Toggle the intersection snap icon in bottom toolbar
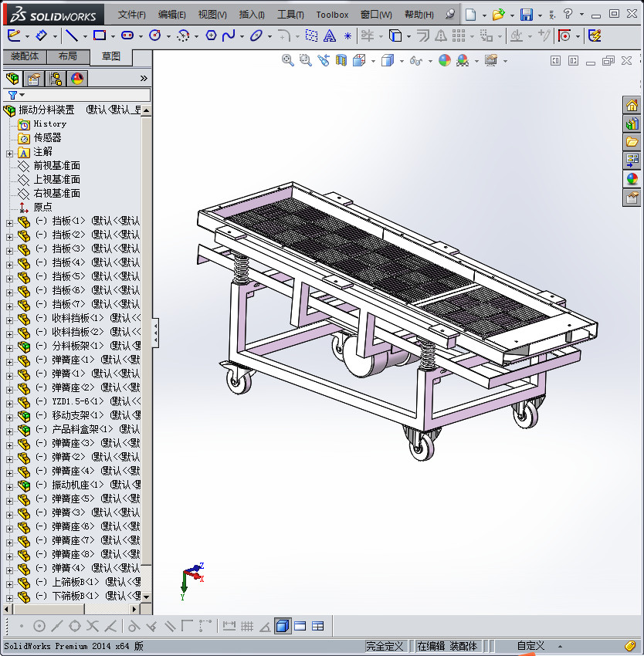 [93, 627]
